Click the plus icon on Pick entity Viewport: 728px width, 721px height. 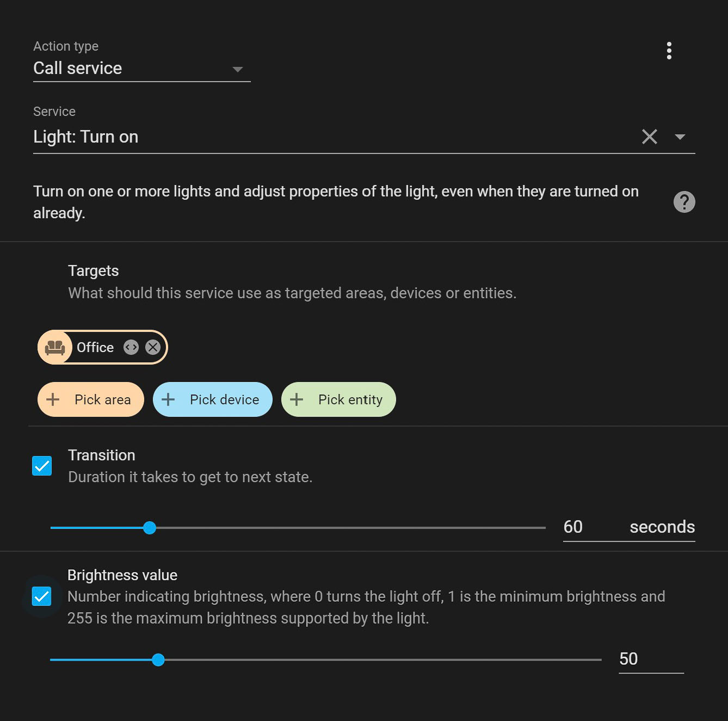(296, 399)
